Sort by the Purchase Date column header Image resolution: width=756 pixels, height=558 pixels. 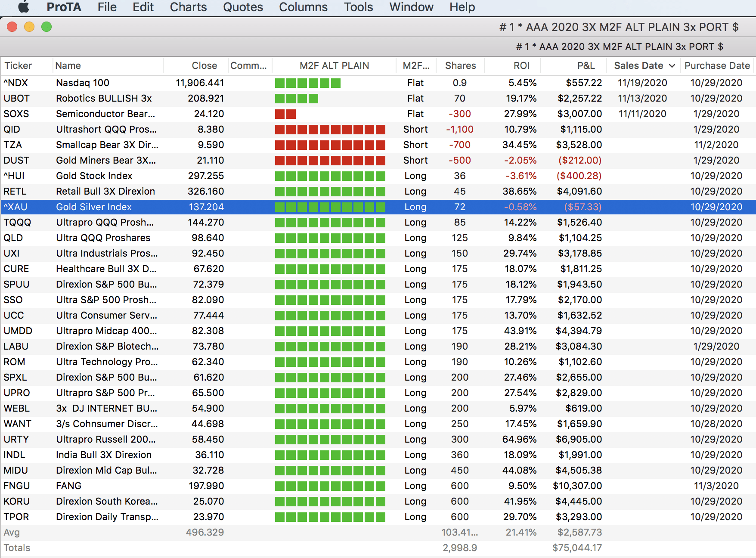[x=717, y=65]
